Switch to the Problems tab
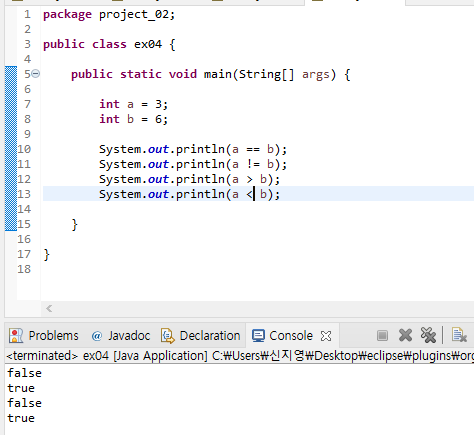Screen dimensions: 474x435 (44, 336)
